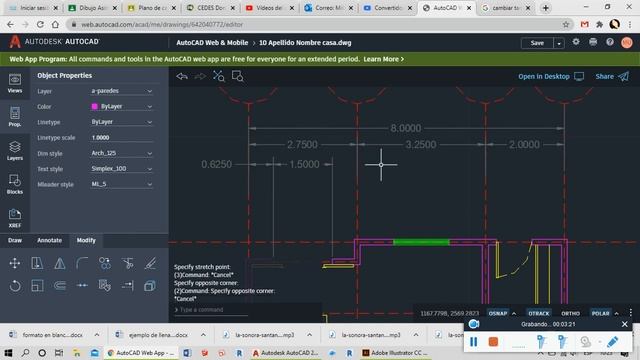The width and height of the screenshot is (640, 360).
Task: Open the Prop. properties sidebar panel
Action: tap(15, 117)
